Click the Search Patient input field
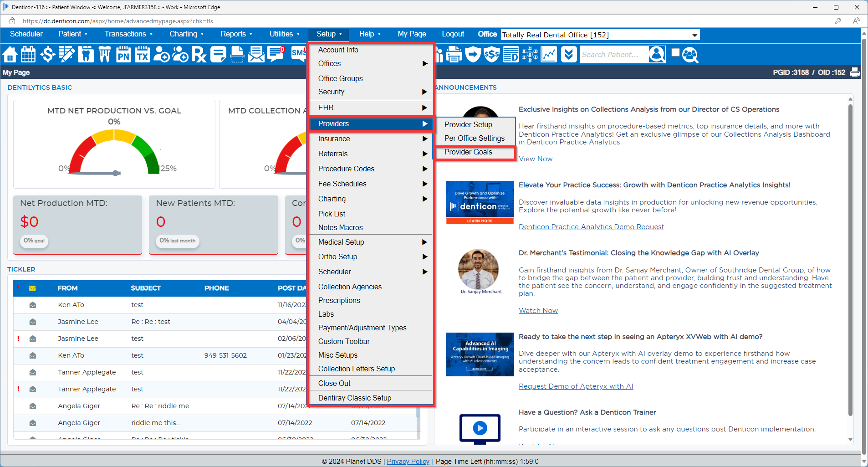Image resolution: width=868 pixels, height=467 pixels. pyautogui.click(x=613, y=55)
